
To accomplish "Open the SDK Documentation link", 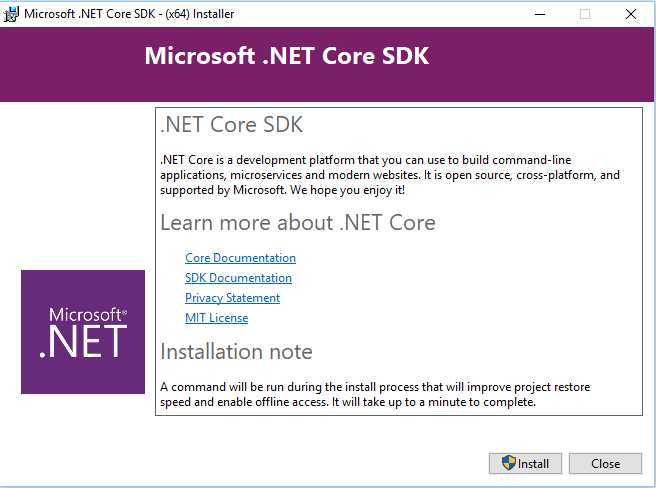I will (238, 278).
